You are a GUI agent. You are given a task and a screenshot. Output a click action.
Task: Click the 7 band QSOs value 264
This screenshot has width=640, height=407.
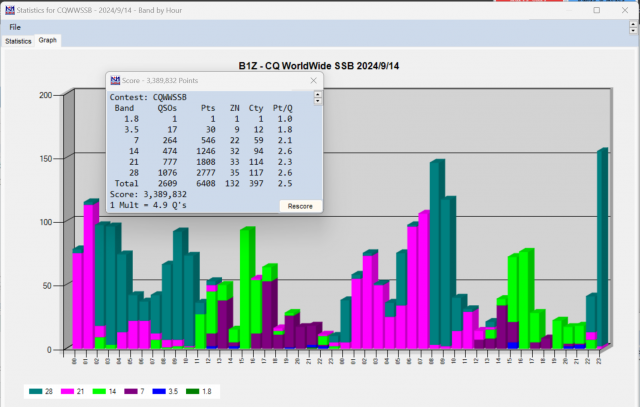click(170, 140)
